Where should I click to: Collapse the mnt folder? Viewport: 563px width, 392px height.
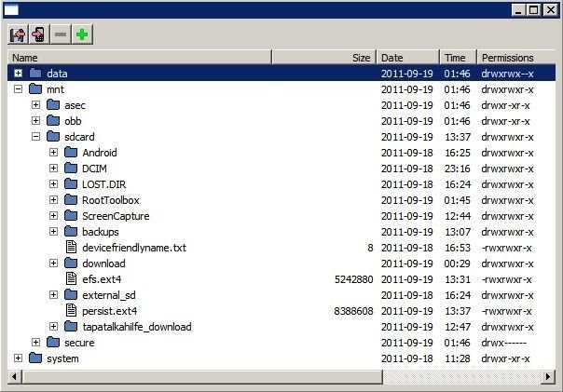(x=18, y=89)
